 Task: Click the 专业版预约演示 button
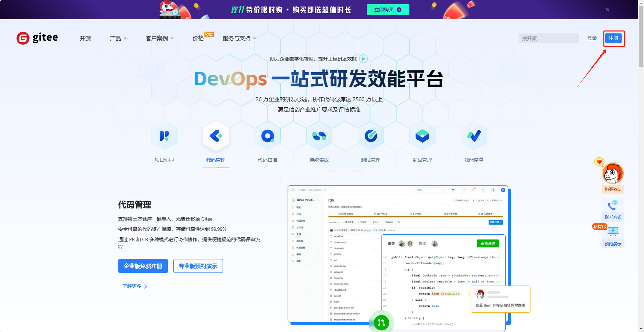coord(198,266)
